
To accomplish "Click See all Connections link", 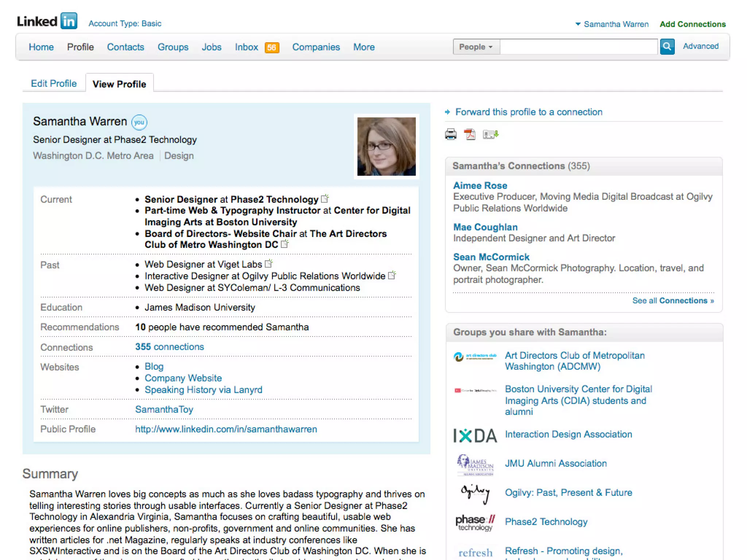I will pos(673,300).
